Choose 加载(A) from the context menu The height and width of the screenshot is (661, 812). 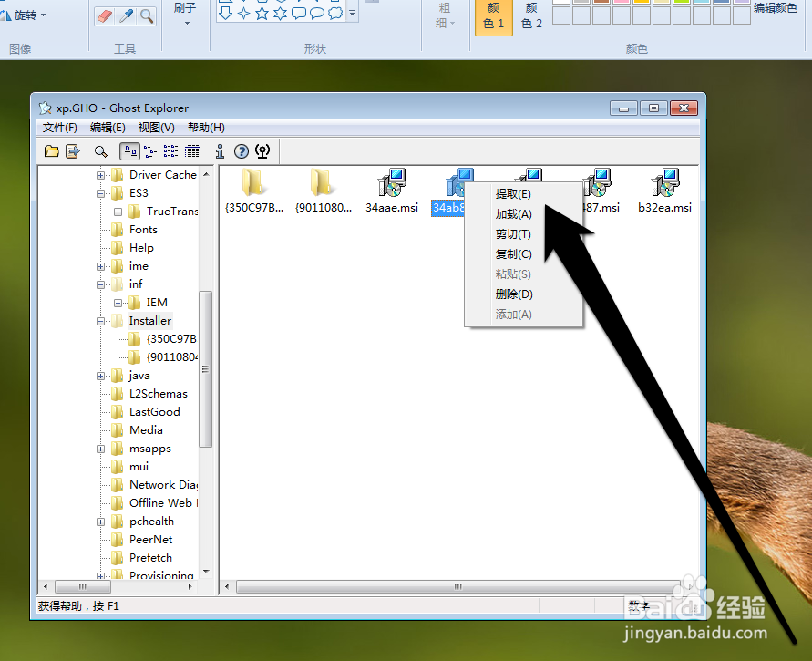[x=523, y=214]
